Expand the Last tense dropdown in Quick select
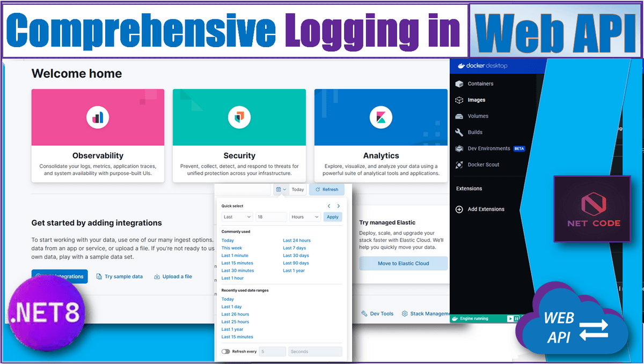Image resolution: width=644 pixels, height=364 pixels. (237, 217)
